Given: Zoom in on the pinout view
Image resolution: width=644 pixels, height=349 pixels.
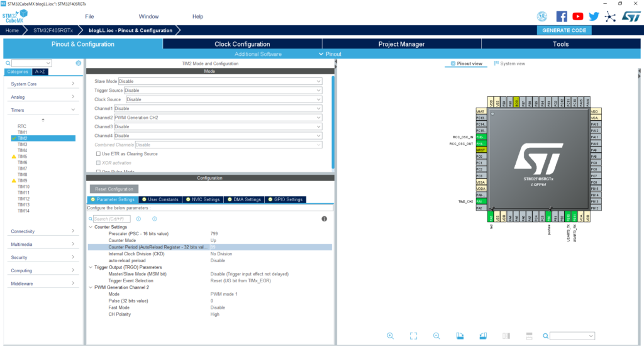Looking at the screenshot, I should pyautogui.click(x=391, y=336).
